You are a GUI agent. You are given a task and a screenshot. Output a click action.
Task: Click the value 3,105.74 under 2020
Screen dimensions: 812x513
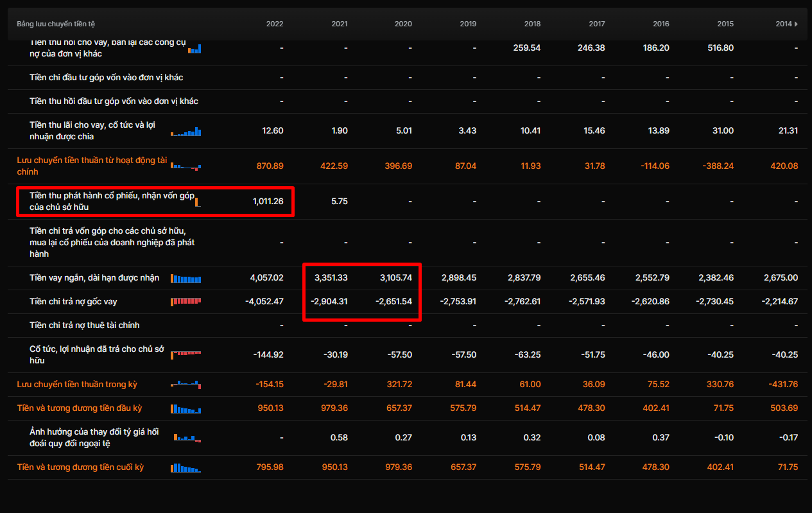click(x=395, y=278)
